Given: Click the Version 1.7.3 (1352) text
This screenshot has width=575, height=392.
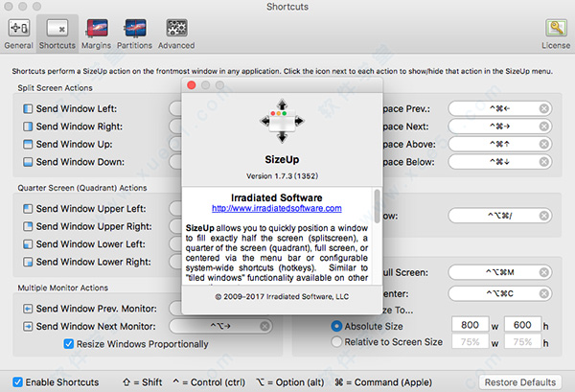Looking at the screenshot, I should coord(282,176).
